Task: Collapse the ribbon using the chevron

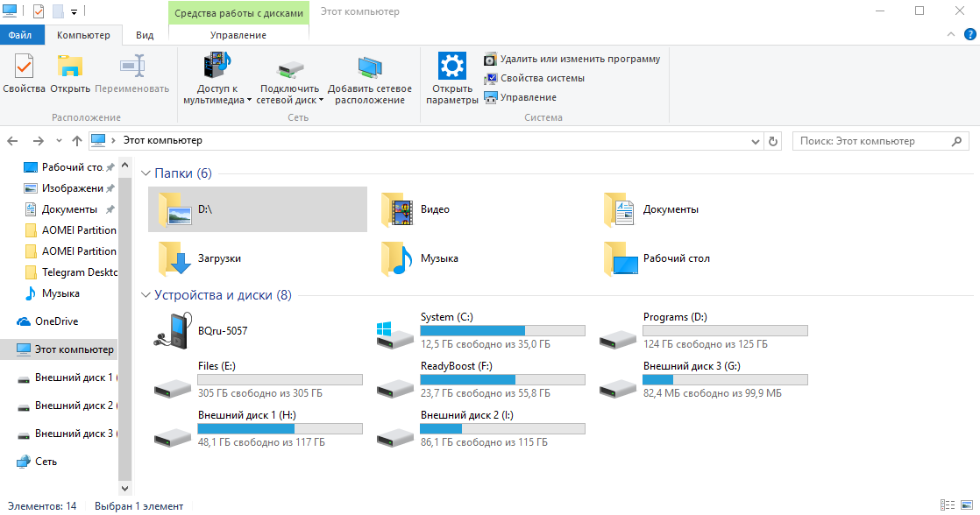Action: [952, 34]
